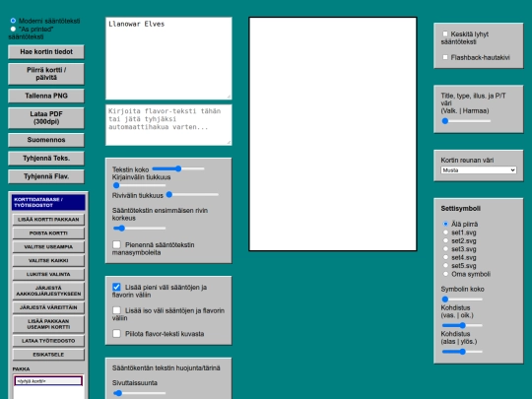This screenshot has height=399, width=532.
Task: Enable Keskitä lyhyt sääntöteksti checkbox
Action: click(x=445, y=33)
